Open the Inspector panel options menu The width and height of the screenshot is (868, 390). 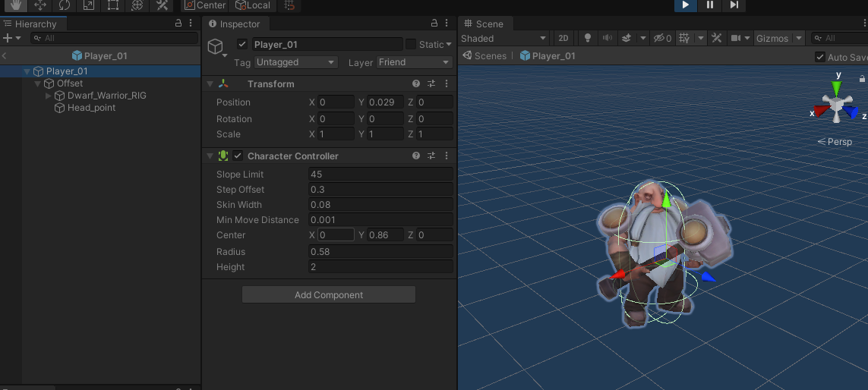pos(447,24)
